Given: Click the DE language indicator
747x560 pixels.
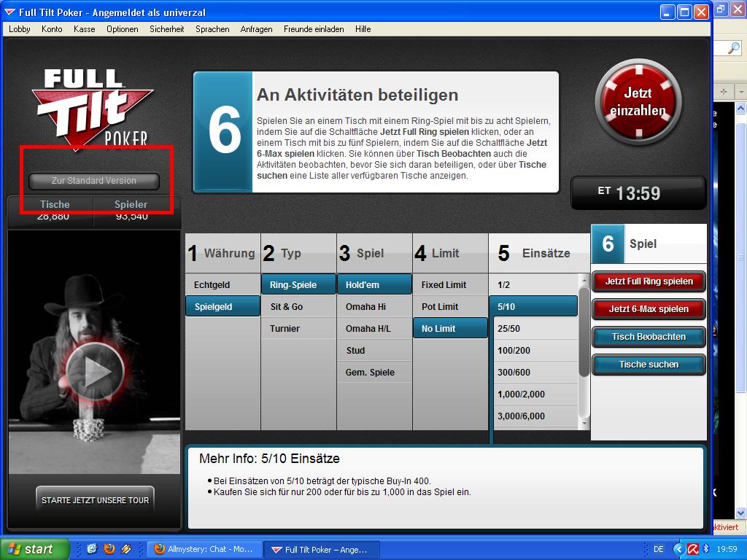Looking at the screenshot, I should (x=659, y=549).
